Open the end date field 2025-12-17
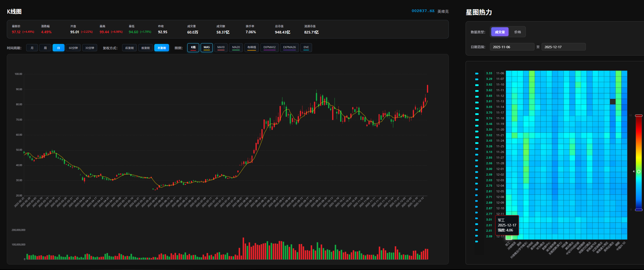 [x=563, y=47]
